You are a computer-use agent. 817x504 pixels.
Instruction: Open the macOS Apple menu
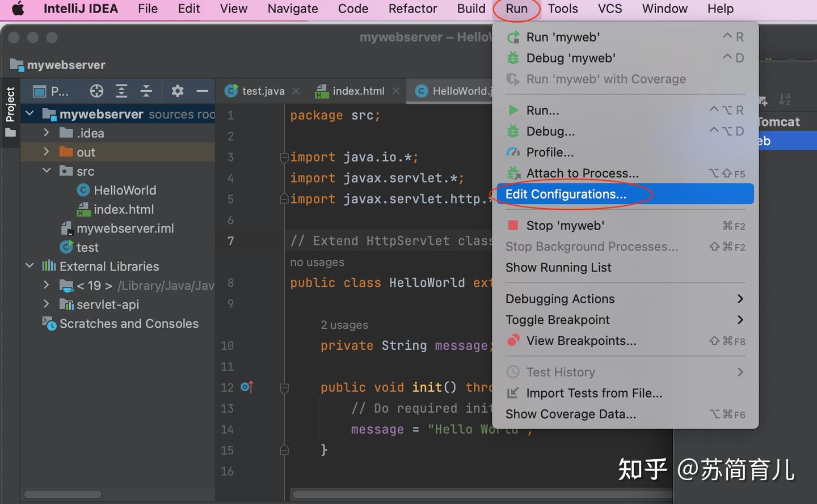(18, 9)
